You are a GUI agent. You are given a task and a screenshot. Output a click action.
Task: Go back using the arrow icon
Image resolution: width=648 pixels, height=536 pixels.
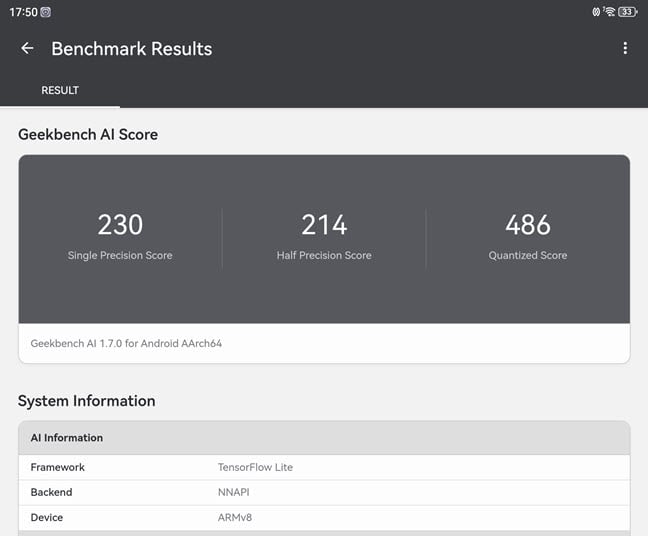(27, 48)
